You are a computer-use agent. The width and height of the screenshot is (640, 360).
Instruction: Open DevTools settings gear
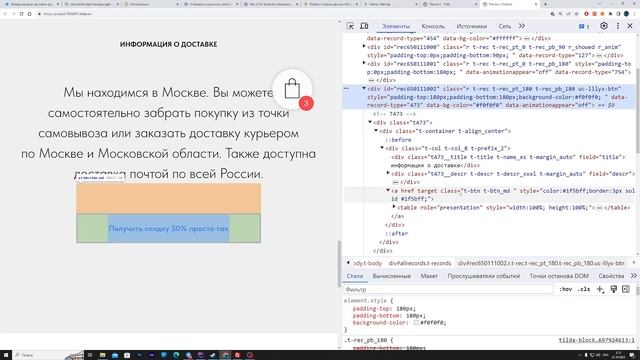[x=604, y=26]
